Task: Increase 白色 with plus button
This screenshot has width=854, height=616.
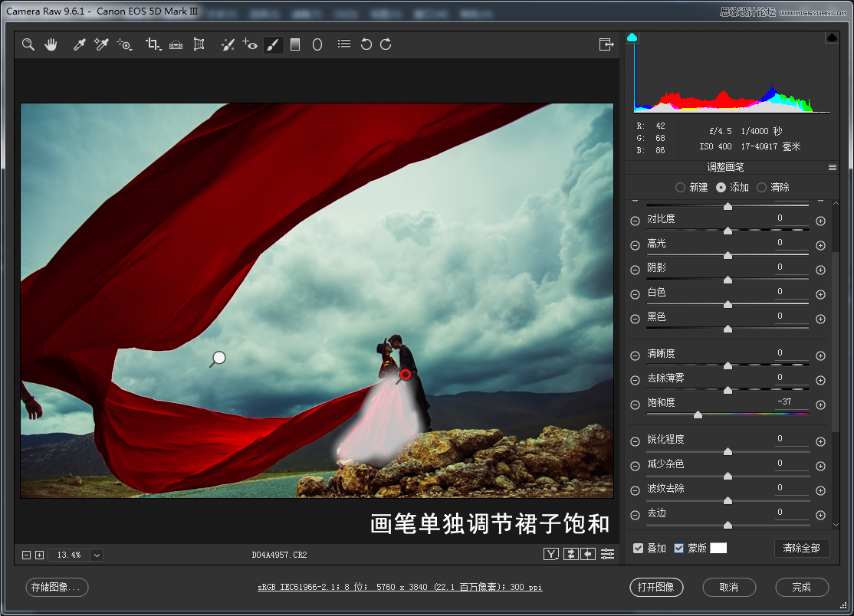Action: (x=821, y=294)
